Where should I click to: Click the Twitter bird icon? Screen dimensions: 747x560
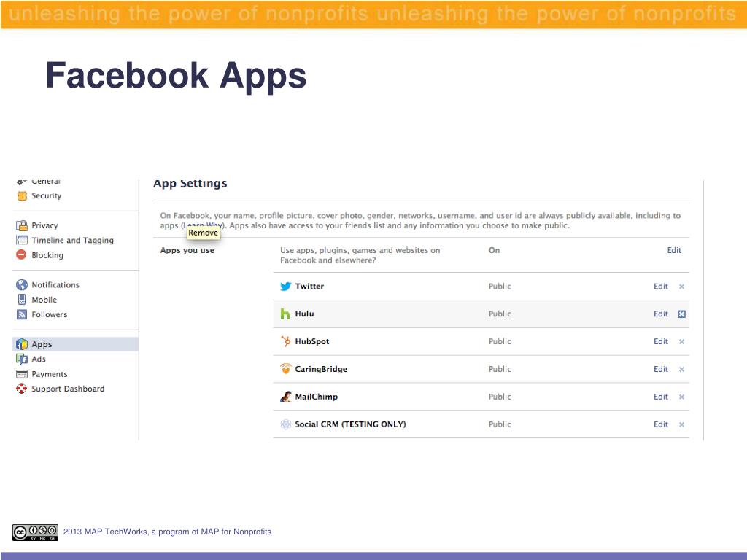[285, 286]
